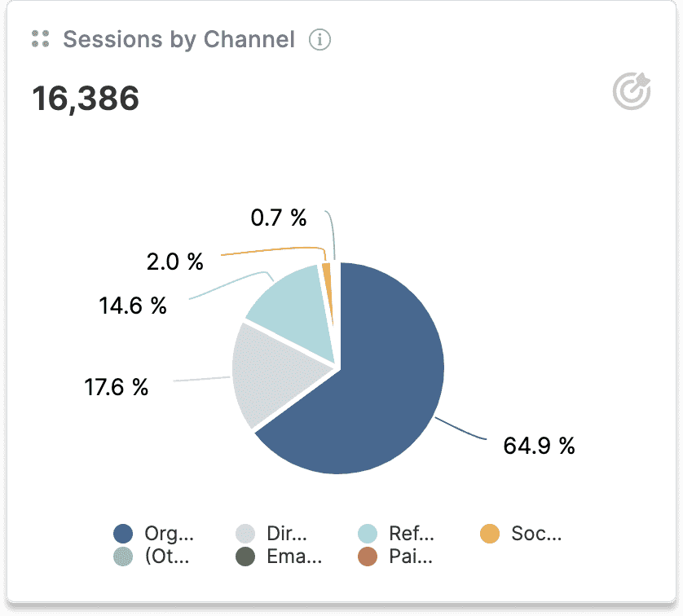This screenshot has width=683, height=616.
Task: Click the 0.7 % data label
Action: (279, 218)
